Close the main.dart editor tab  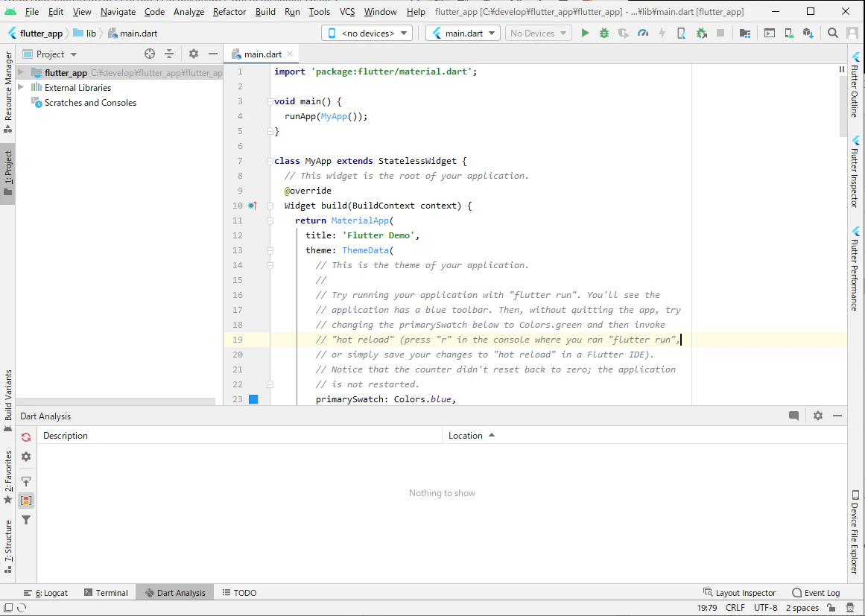pos(290,54)
